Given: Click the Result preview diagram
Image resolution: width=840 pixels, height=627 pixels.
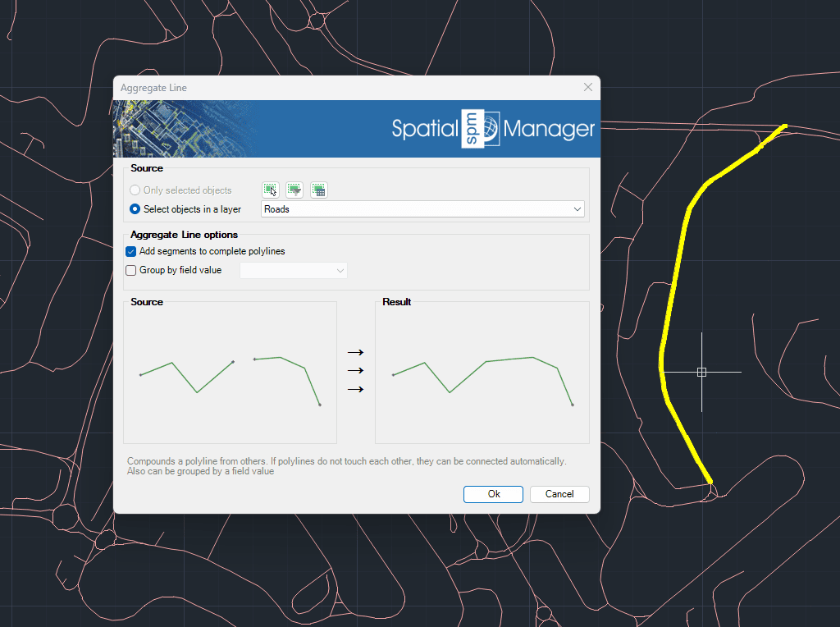Looking at the screenshot, I should pos(482,373).
